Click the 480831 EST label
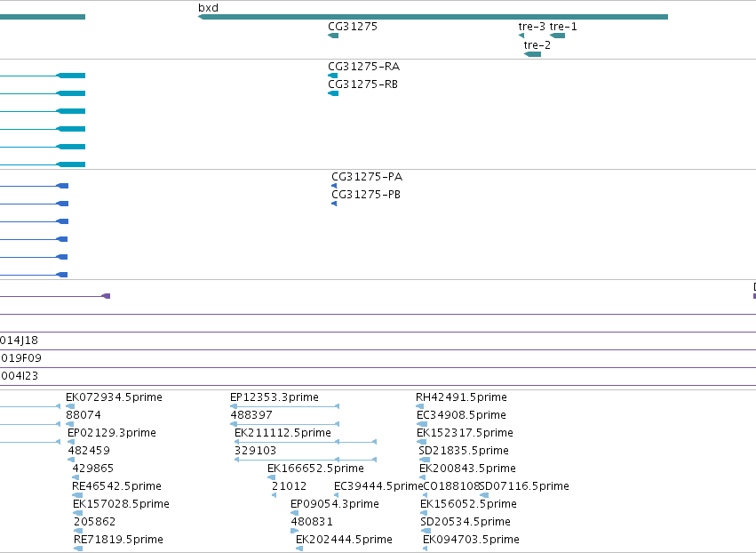This screenshot has height=553, width=756. coord(312,522)
